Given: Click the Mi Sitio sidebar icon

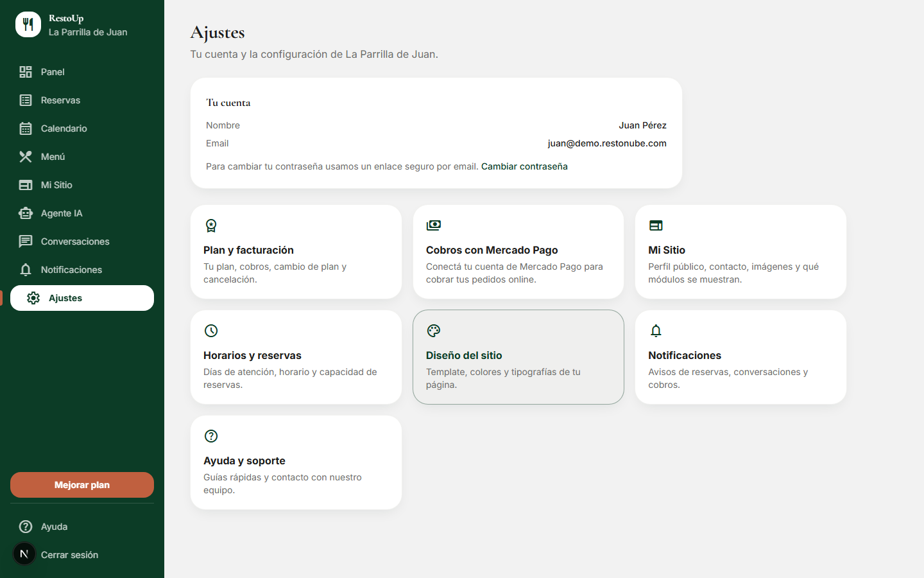Looking at the screenshot, I should pos(26,185).
